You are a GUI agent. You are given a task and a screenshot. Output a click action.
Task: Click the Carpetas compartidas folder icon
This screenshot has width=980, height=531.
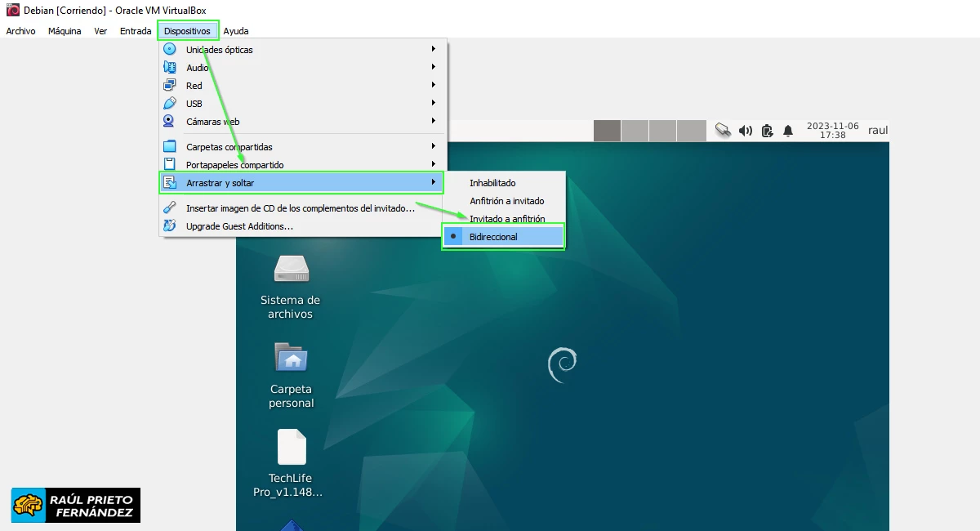coord(170,145)
